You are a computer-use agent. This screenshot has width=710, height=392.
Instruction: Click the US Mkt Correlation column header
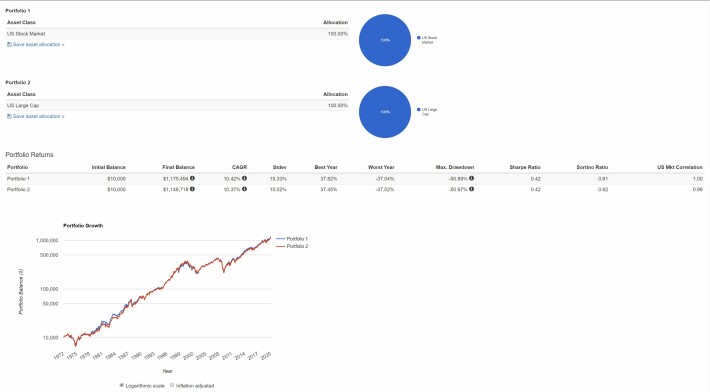680,167
